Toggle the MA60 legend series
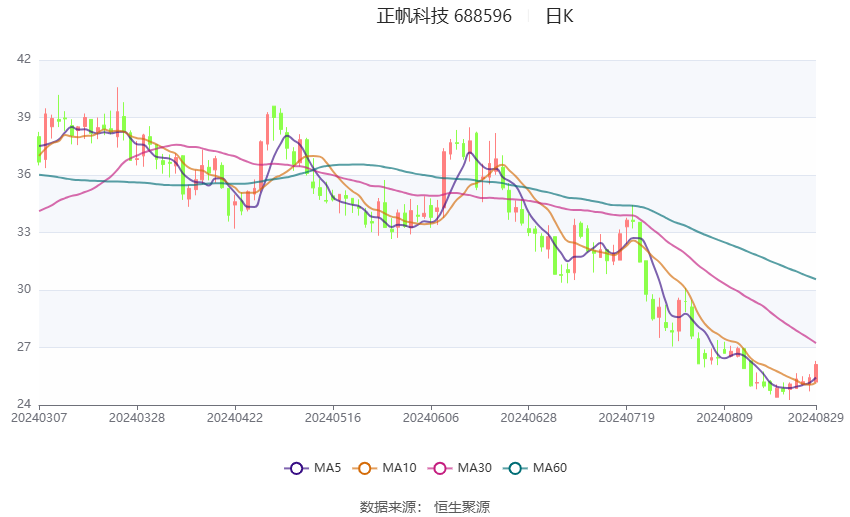850x517 pixels. (x=535, y=468)
